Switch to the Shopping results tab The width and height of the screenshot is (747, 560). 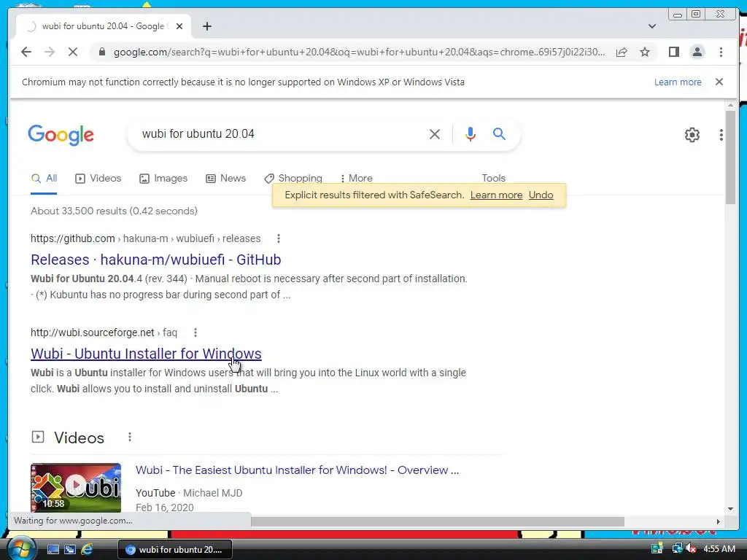293,179
